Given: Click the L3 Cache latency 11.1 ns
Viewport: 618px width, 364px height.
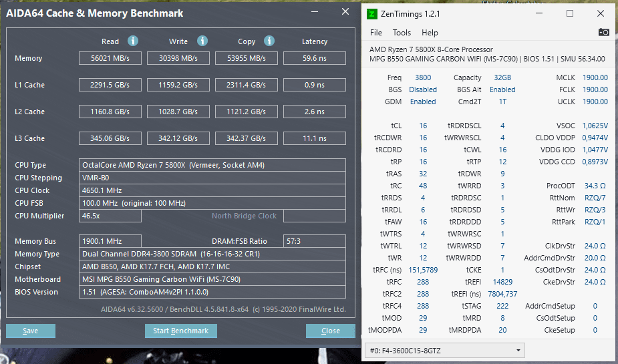Looking at the screenshot, I should click(x=315, y=138).
